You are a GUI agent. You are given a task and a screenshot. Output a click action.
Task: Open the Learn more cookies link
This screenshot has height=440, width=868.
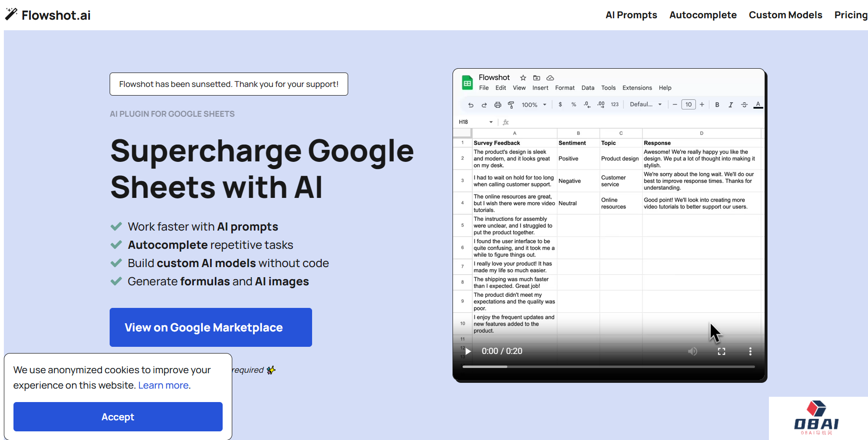tap(163, 385)
